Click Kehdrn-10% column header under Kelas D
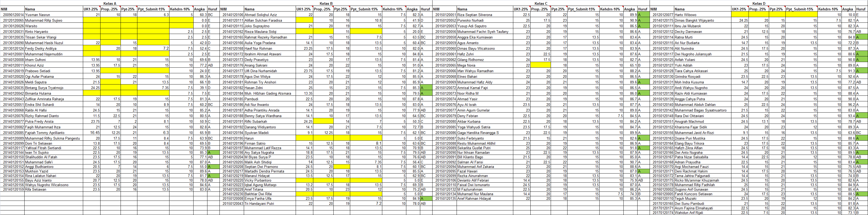This screenshot has width=868, height=215. (x=829, y=9)
